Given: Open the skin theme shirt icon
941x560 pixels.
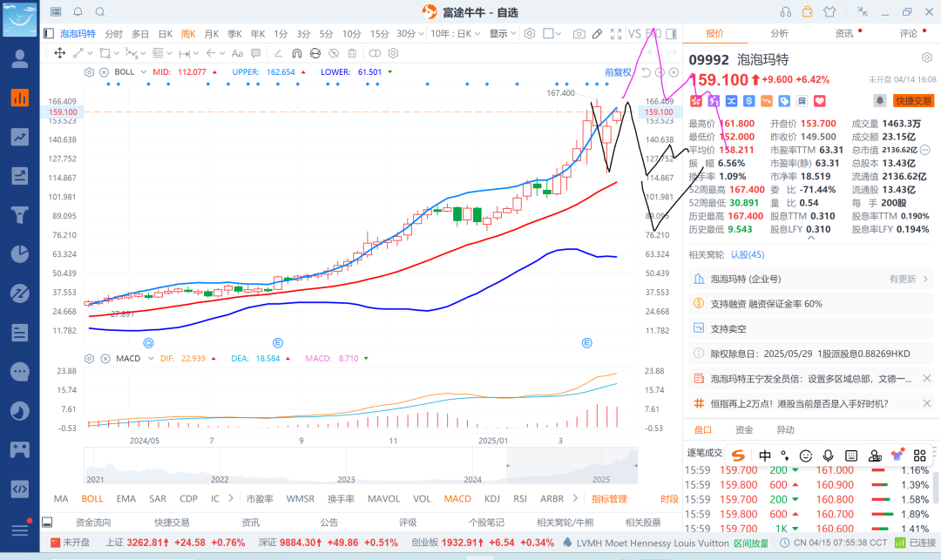Looking at the screenshot, I should (x=829, y=11).
